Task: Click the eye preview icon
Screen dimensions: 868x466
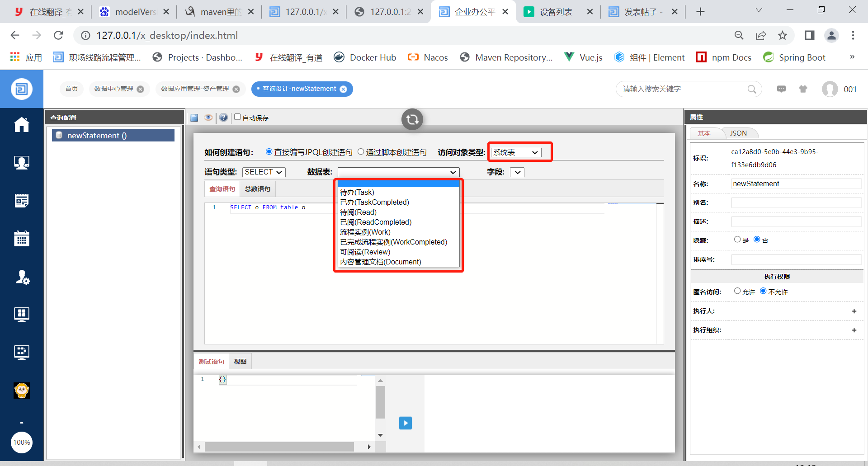Action: pyautogui.click(x=208, y=118)
